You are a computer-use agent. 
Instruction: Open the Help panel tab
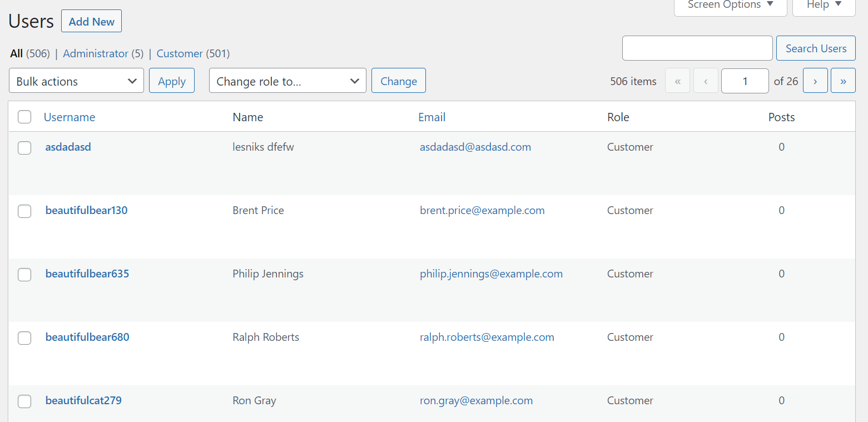click(824, 6)
